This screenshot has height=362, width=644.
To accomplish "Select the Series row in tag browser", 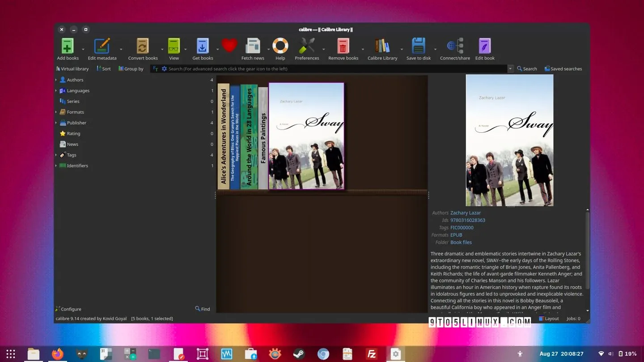I will click(135, 101).
